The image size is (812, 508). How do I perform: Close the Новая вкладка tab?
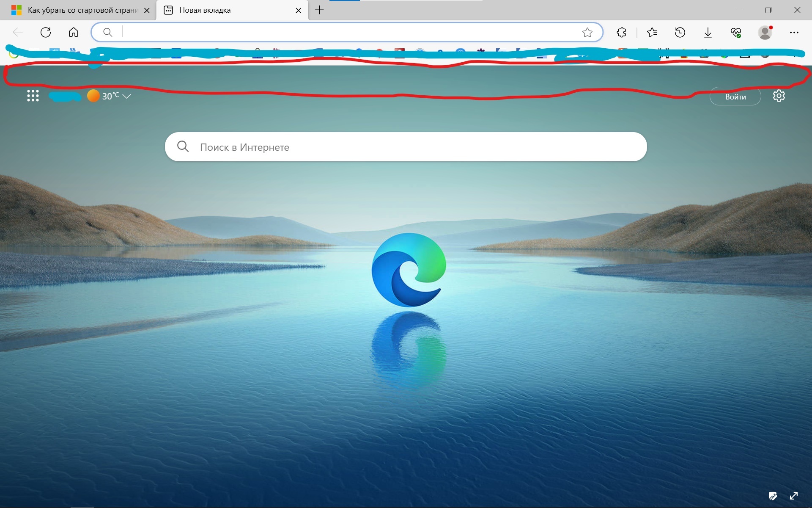coord(299,11)
